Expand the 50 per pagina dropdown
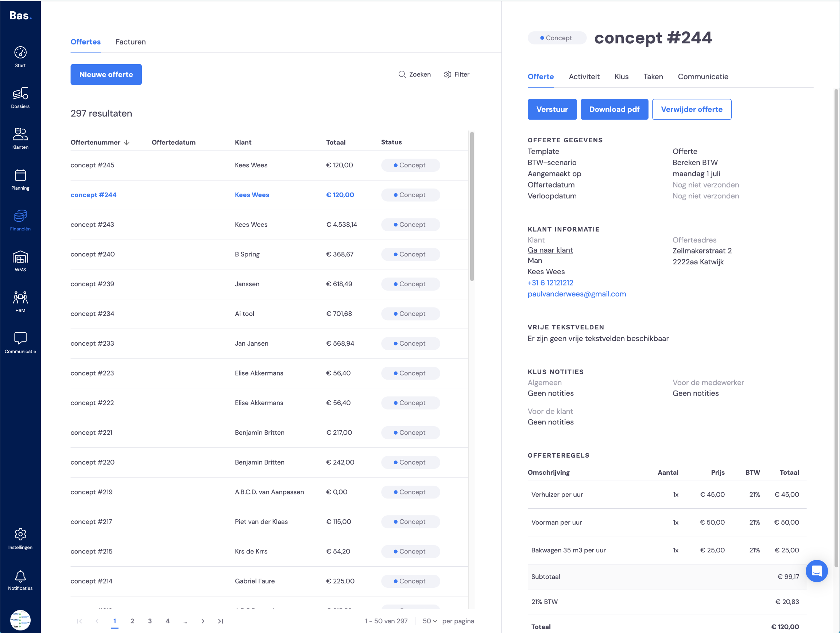840x633 pixels. pos(430,621)
